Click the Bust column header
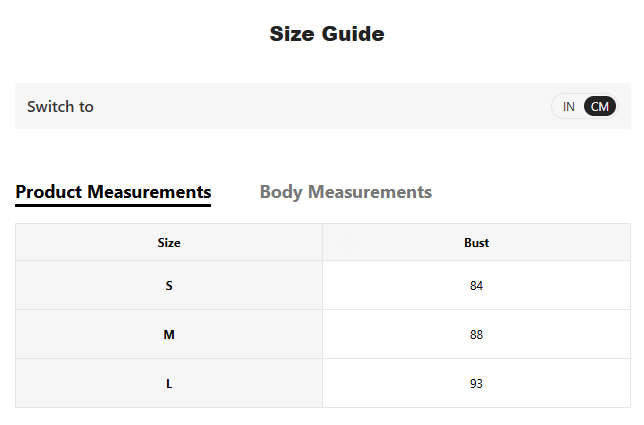 coord(476,243)
